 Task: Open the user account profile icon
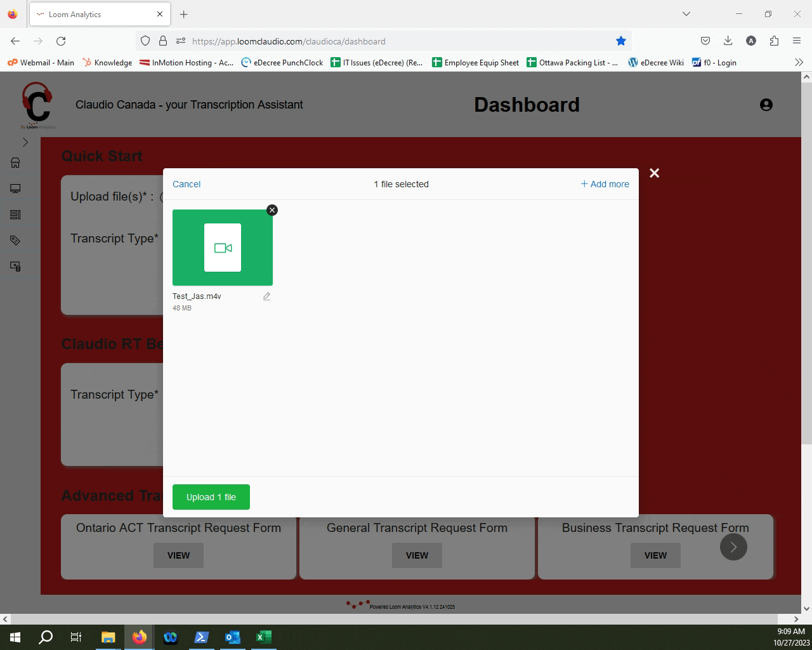766,105
